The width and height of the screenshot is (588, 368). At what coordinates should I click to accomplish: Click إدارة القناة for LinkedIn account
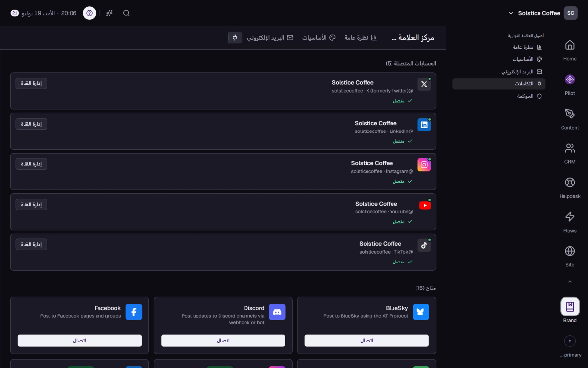[31, 124]
